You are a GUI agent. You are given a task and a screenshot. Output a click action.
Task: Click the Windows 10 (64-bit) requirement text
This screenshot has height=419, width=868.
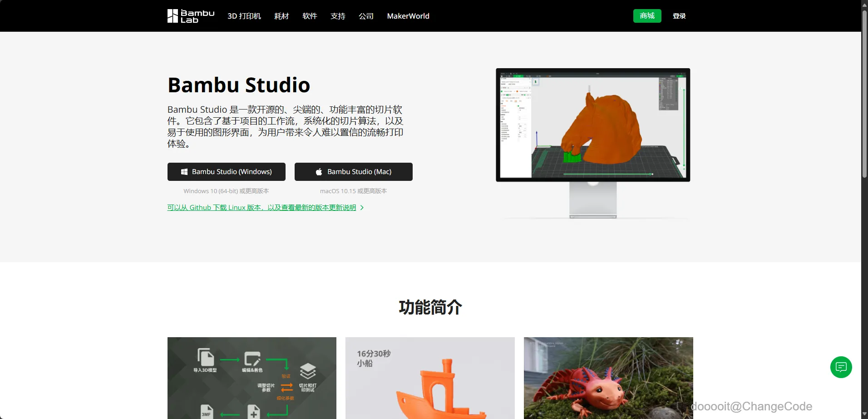(226, 191)
